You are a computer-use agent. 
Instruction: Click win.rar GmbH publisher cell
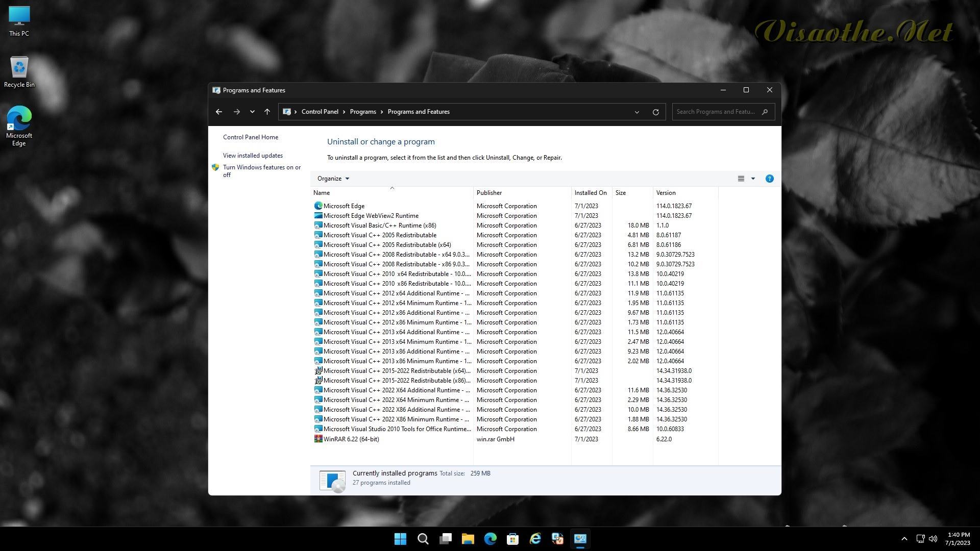(x=496, y=439)
